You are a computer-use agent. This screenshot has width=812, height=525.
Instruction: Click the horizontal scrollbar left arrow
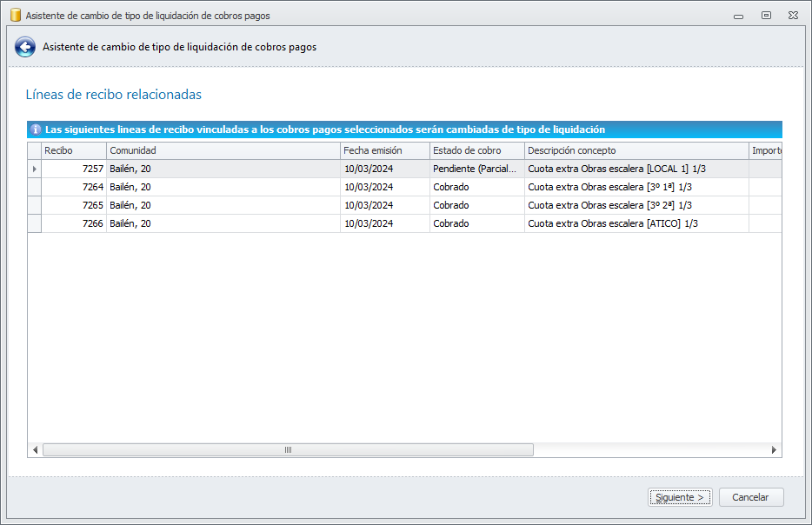click(36, 450)
